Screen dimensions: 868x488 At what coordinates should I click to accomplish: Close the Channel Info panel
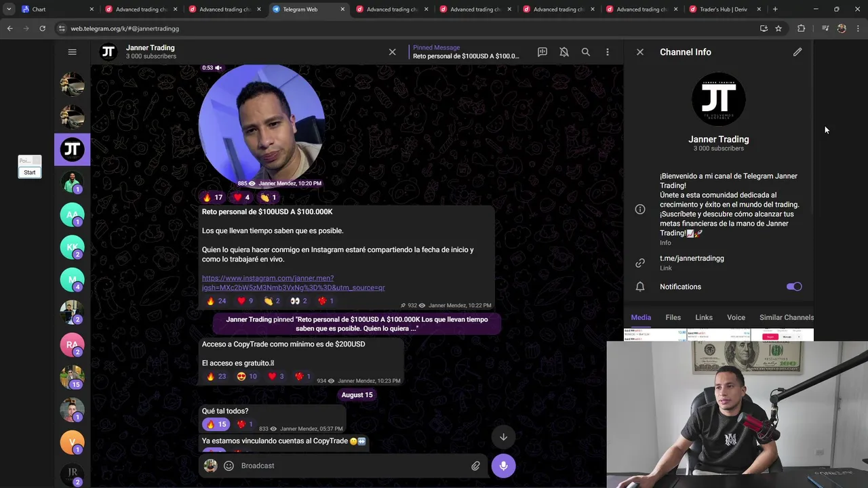click(639, 52)
